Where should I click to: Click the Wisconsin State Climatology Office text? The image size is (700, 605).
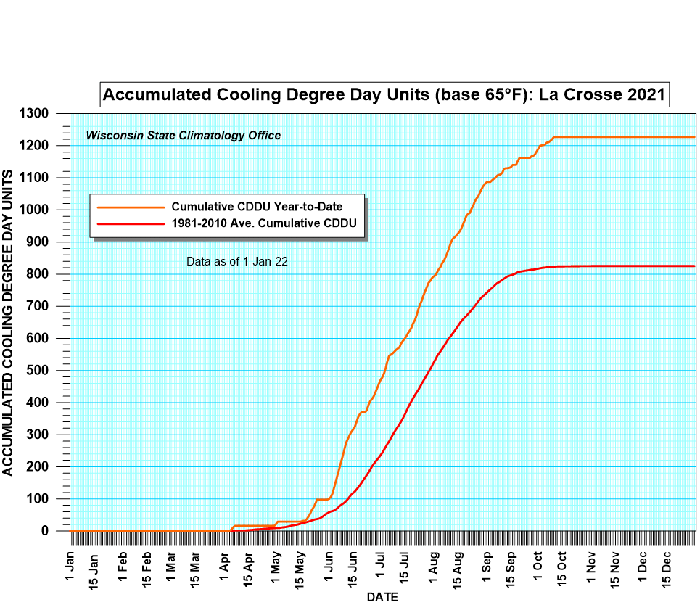tap(183, 136)
